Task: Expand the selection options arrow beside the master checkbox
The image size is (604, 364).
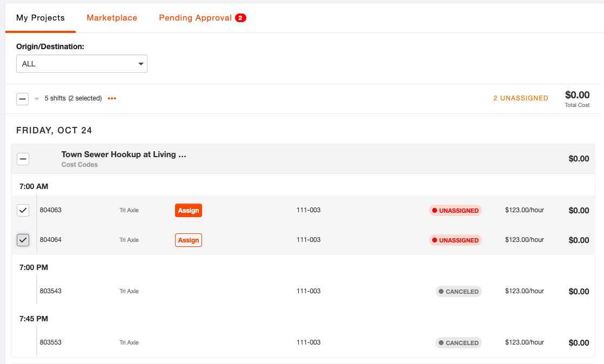Action: coord(36,99)
